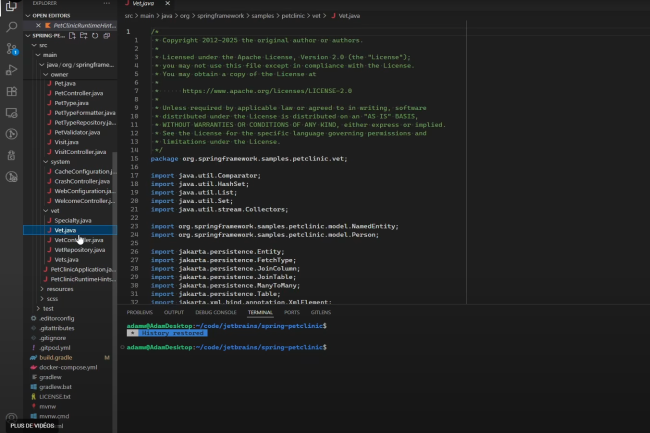Open VetRepository.java in the explorer
This screenshot has width=650, height=433.
pos(80,250)
